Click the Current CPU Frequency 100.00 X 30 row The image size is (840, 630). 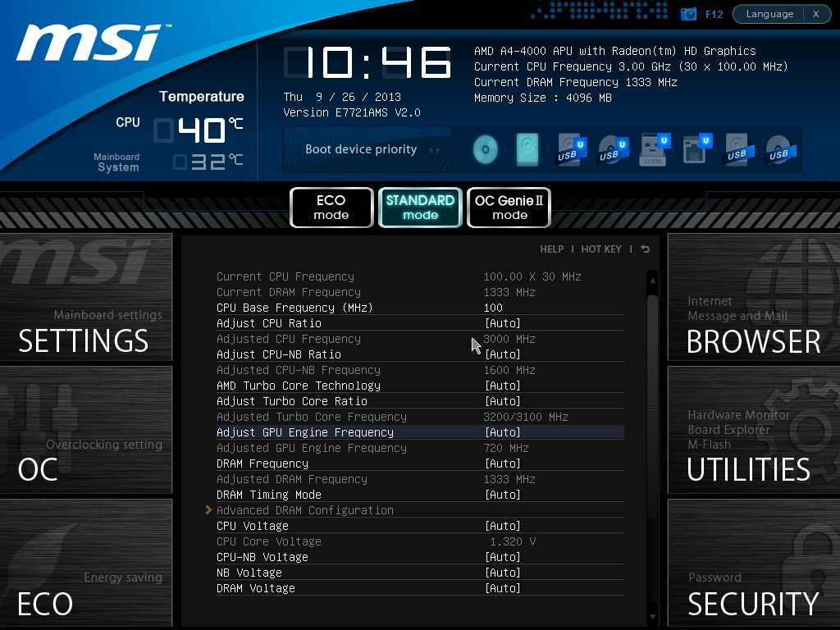point(420,277)
